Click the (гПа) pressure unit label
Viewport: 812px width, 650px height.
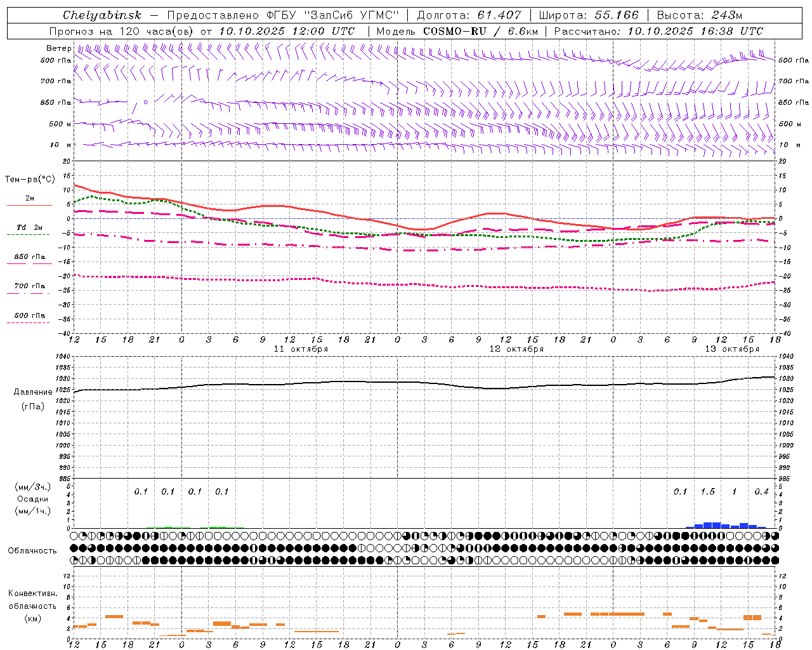pos(33,407)
